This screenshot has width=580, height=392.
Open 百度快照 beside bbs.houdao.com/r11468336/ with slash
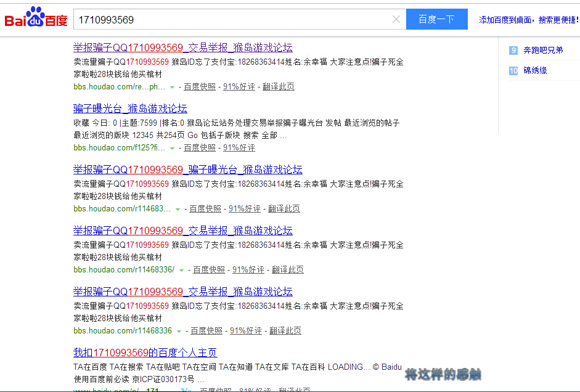coord(209,270)
